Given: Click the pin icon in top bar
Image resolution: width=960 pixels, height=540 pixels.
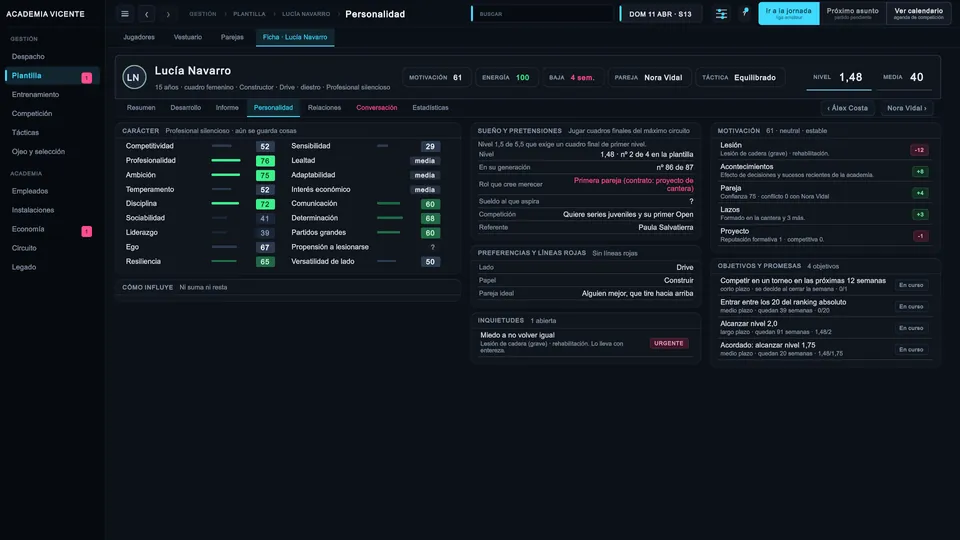Looking at the screenshot, I should point(745,12).
